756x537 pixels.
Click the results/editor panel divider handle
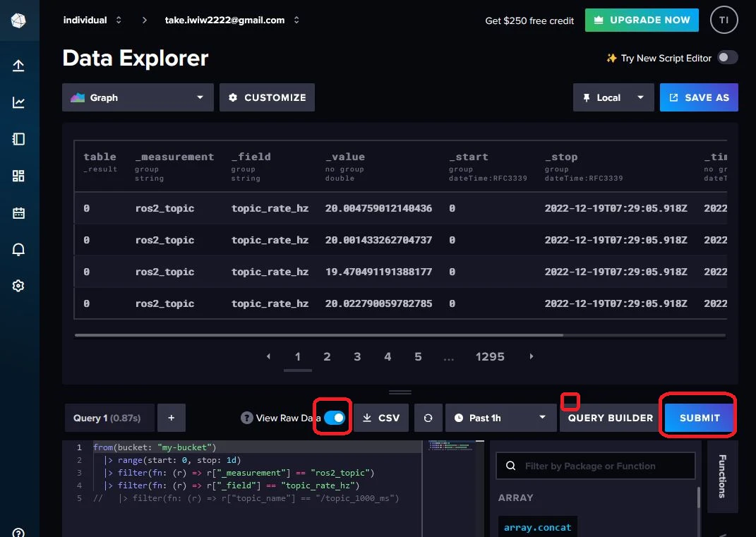[400, 392]
